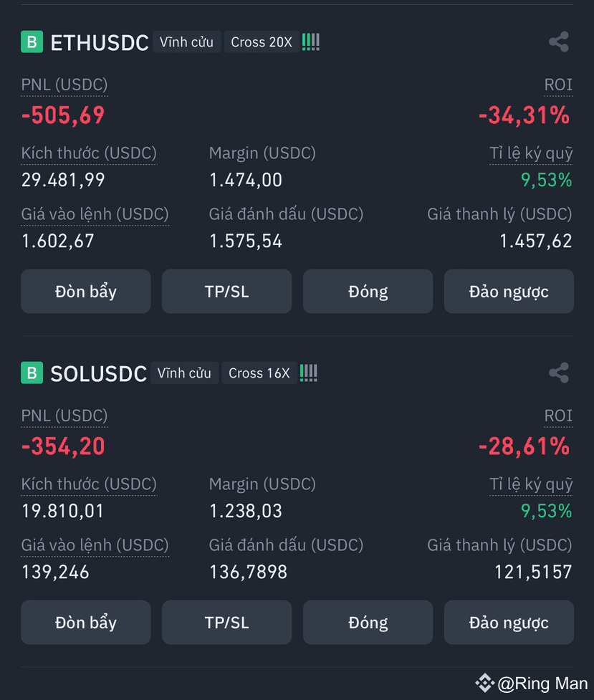This screenshot has height=700, width=594.
Task: Tap ETHUSDC risk level bars indicator
Action: coord(311,42)
